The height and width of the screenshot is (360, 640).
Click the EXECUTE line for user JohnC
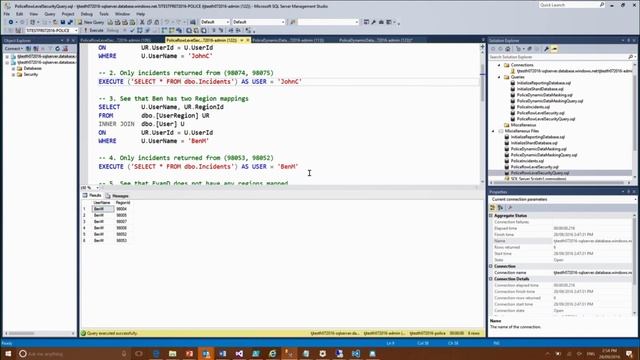point(200,82)
